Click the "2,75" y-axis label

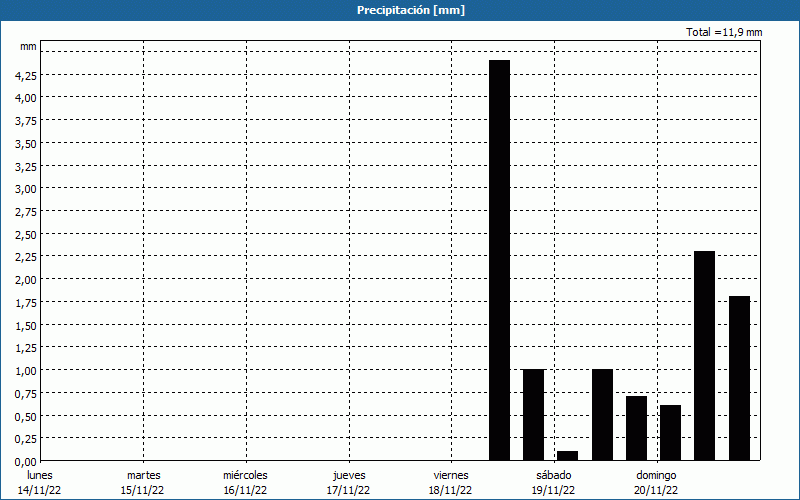26,212
